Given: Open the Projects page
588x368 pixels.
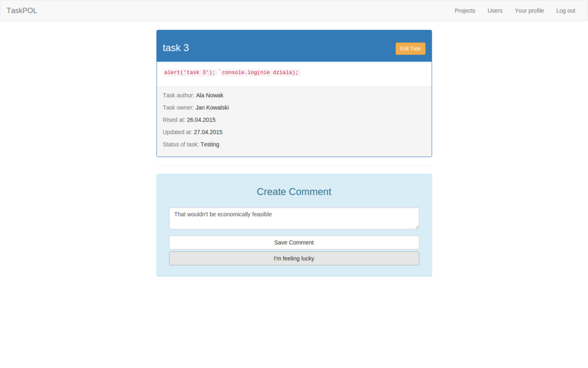Looking at the screenshot, I should click(465, 10).
